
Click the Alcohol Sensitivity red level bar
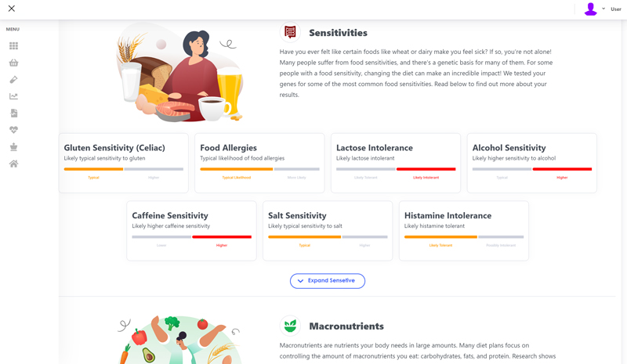click(562, 169)
